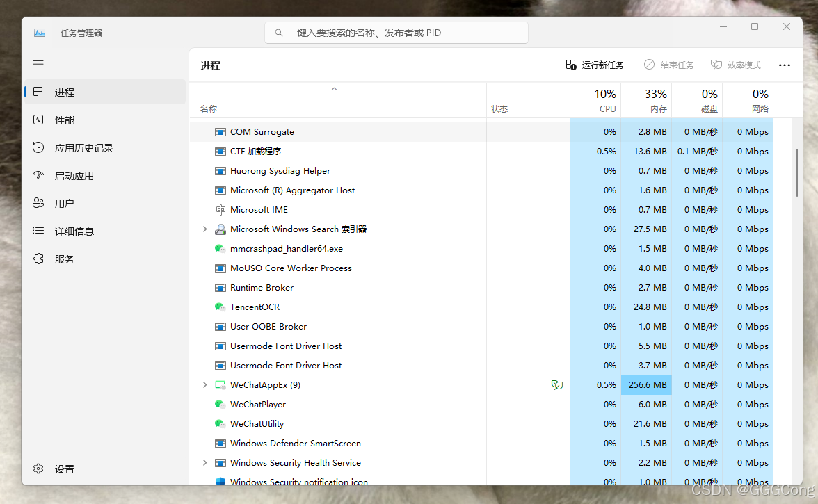Click the end task prohibited-circle icon
Image resolution: width=818 pixels, height=504 pixels.
click(649, 65)
